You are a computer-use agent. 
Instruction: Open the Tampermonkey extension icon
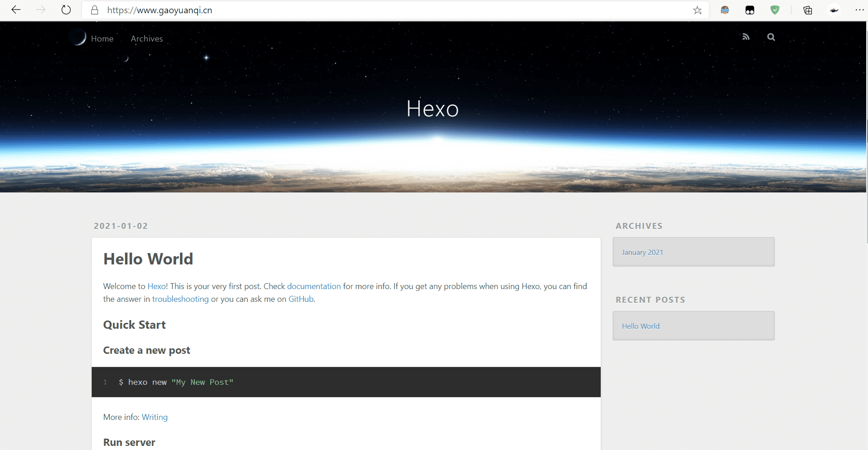(750, 10)
